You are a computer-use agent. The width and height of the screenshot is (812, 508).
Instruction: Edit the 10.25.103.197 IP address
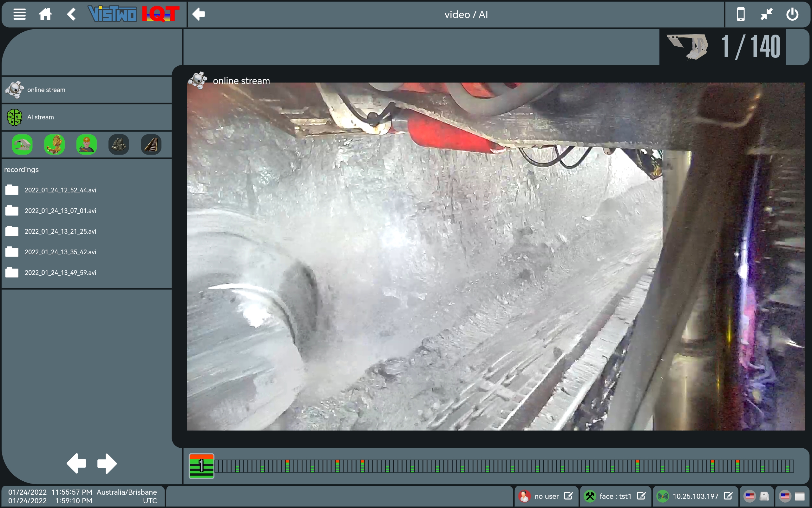tap(728, 496)
